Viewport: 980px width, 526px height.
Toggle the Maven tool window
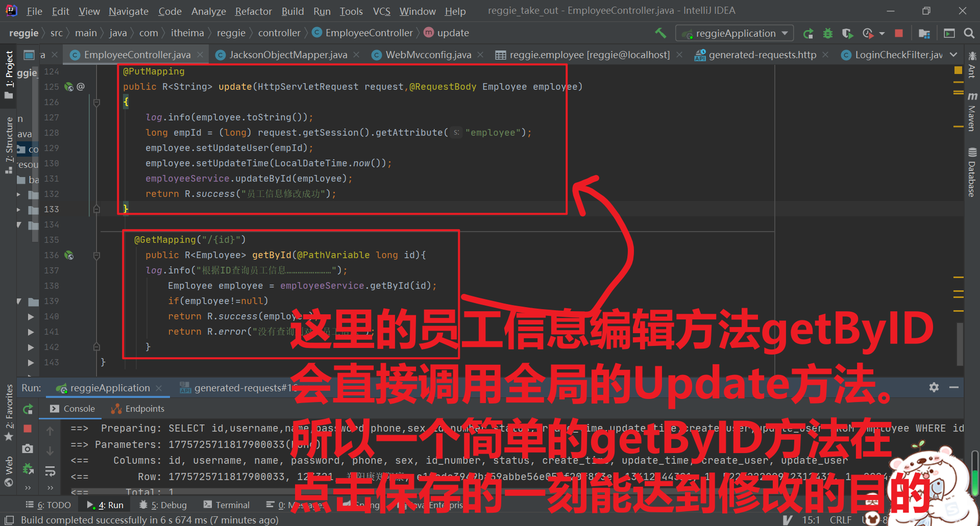pyautogui.click(x=972, y=112)
